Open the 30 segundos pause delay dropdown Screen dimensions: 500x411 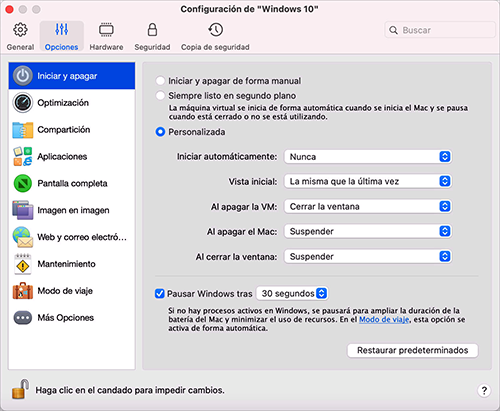point(292,293)
